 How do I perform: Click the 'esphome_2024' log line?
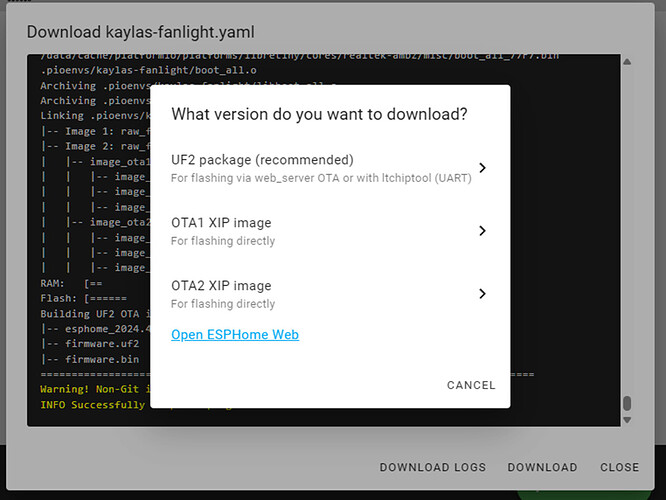pyautogui.click(x=95, y=329)
